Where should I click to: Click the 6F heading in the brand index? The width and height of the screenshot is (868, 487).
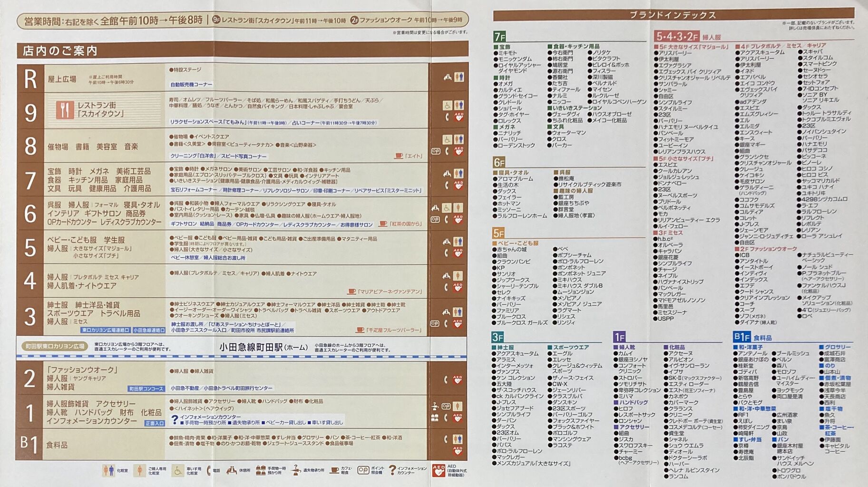(499, 162)
